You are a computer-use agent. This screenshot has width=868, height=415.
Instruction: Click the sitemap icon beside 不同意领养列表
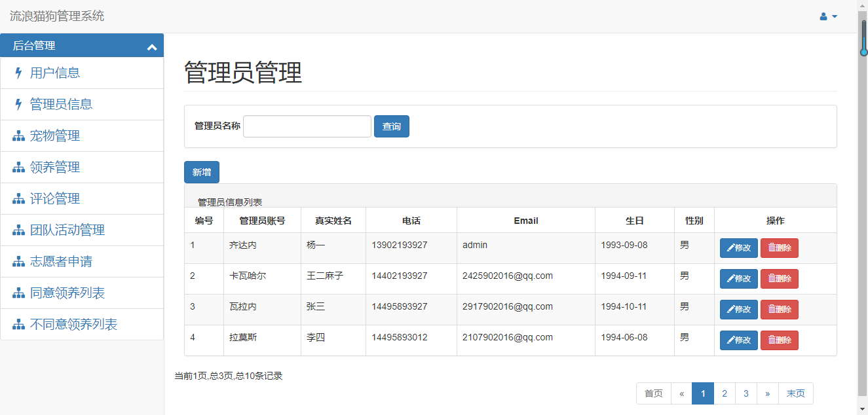[18, 325]
